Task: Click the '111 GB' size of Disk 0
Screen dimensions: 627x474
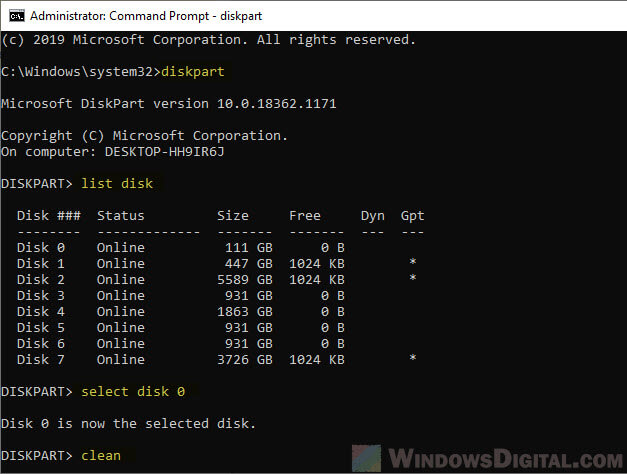Action: click(x=249, y=248)
